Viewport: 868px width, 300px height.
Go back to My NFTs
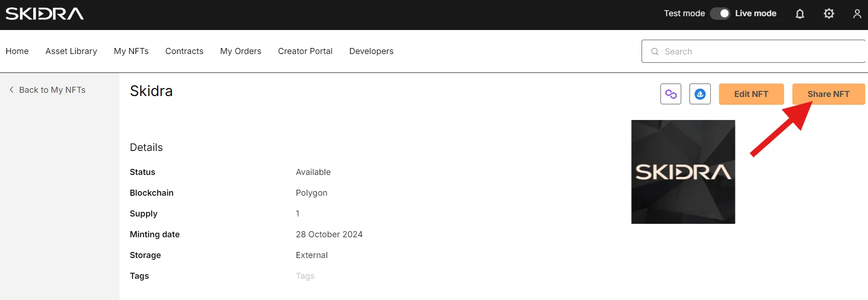point(48,90)
